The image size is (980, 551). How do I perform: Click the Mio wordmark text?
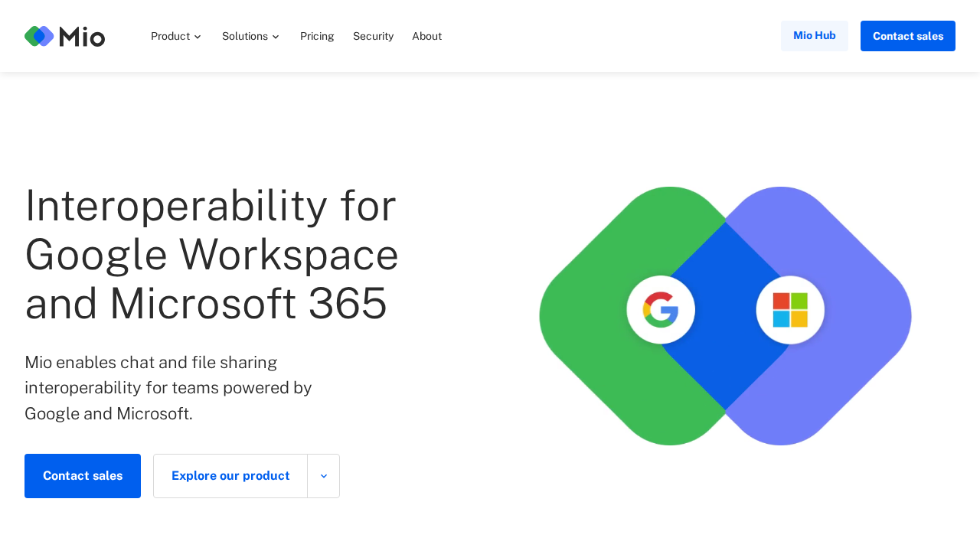(82, 36)
